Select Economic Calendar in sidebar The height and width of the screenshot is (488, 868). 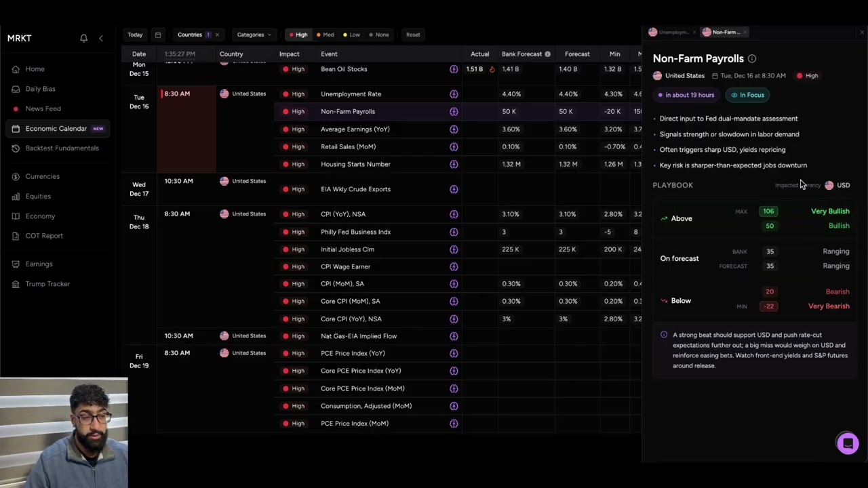(x=56, y=129)
